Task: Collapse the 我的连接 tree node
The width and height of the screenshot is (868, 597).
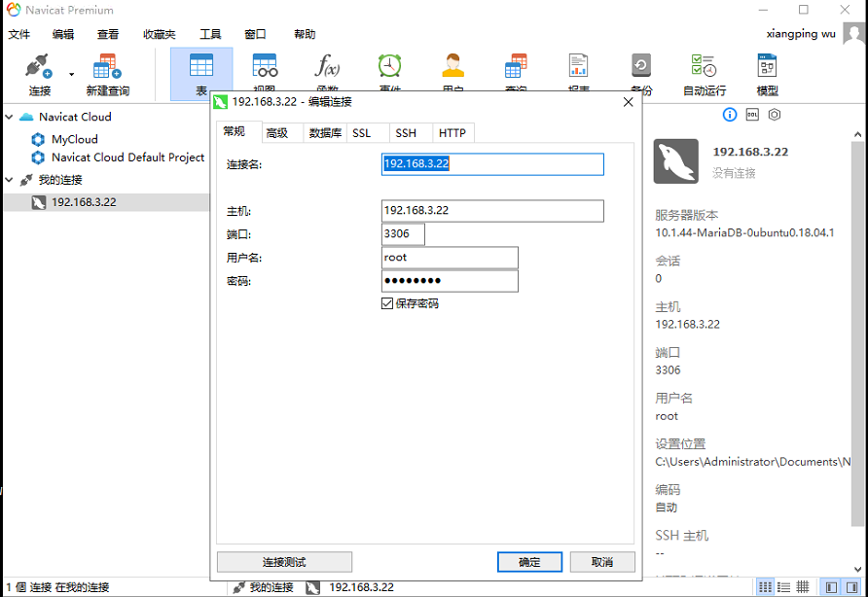Action: 10,179
